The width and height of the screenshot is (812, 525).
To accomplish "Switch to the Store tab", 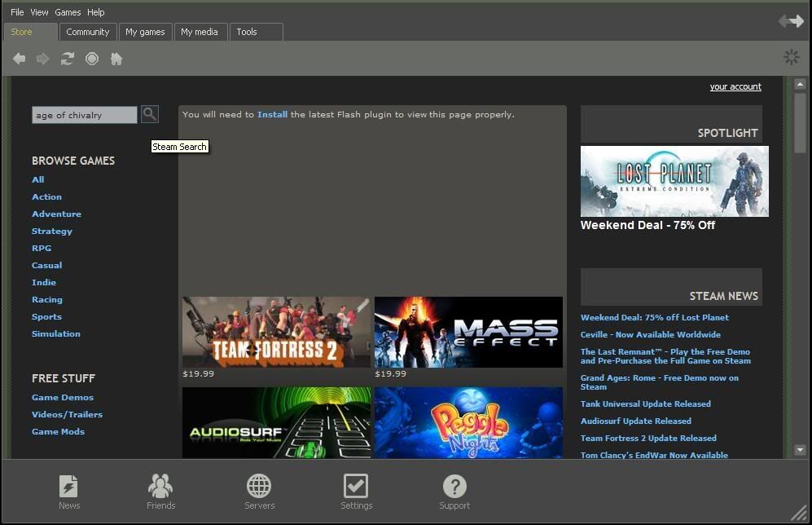I will tap(31, 32).
